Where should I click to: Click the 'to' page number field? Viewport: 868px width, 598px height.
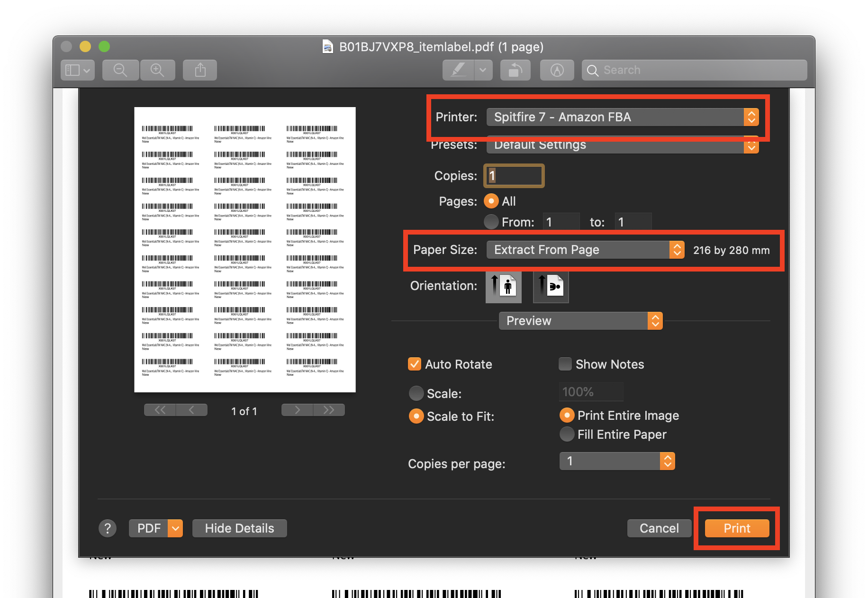pos(633,222)
